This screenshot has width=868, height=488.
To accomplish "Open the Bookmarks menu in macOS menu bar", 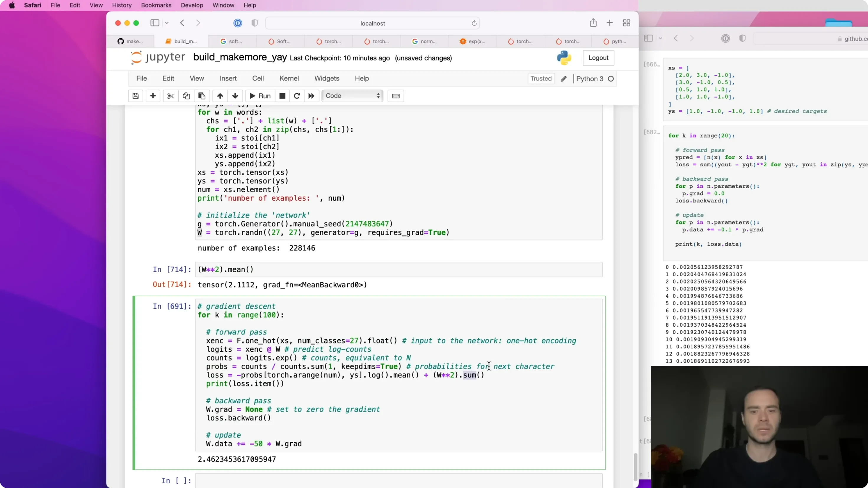I will point(156,5).
